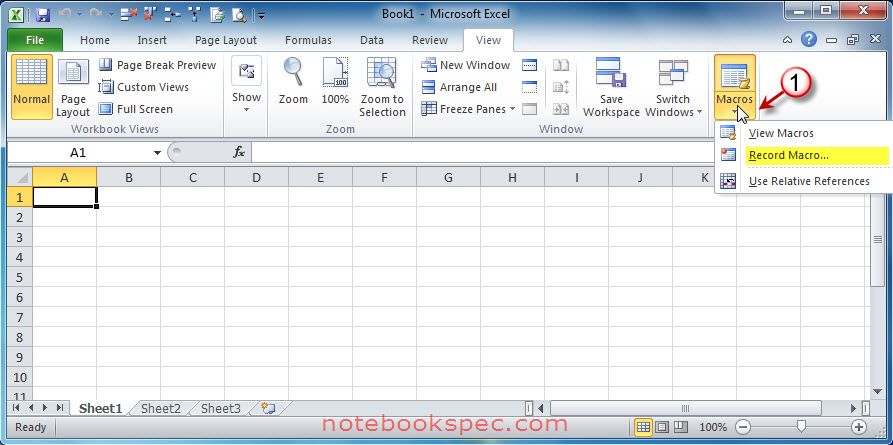The width and height of the screenshot is (893, 445).
Task: Click Zoom to Selection
Action: coord(382,86)
